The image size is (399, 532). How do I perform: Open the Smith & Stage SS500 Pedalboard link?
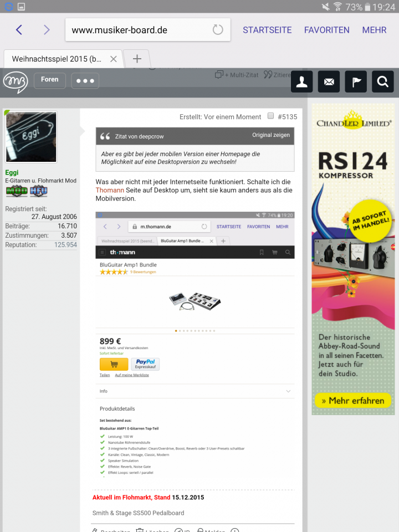pos(139,513)
